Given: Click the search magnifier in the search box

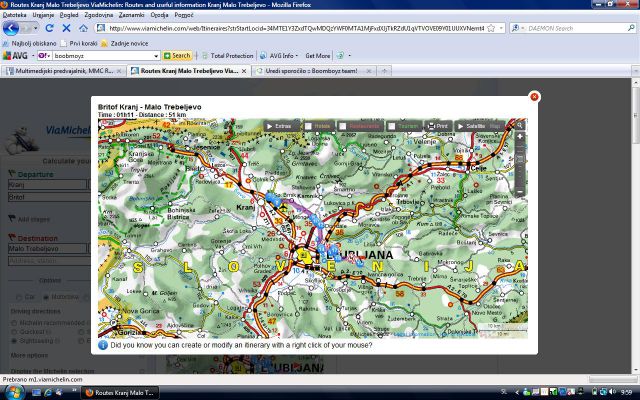Looking at the screenshot, I should (x=631, y=28).
